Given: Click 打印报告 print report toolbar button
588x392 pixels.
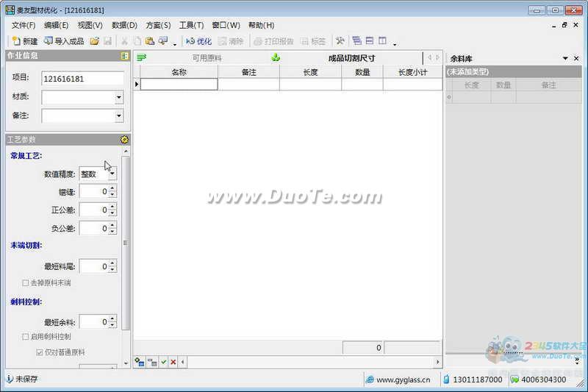Looking at the screenshot, I should [273, 41].
